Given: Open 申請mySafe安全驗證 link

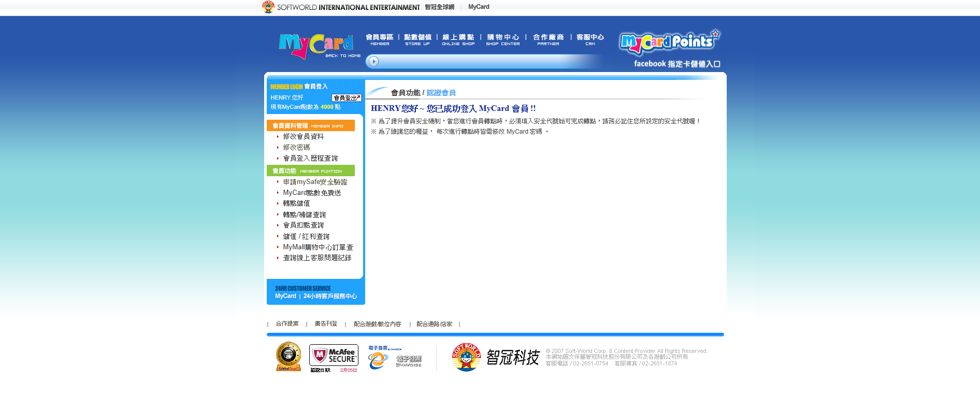Looking at the screenshot, I should coord(315,182).
